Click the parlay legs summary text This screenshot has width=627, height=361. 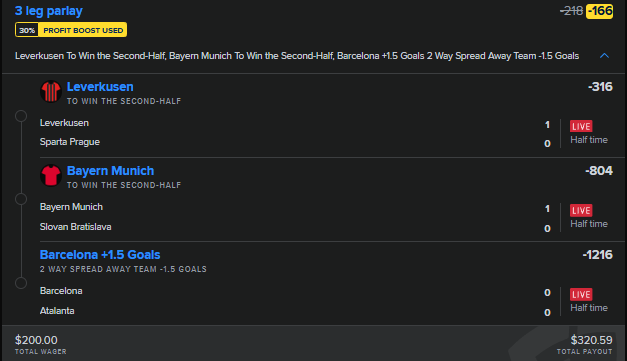(297, 56)
